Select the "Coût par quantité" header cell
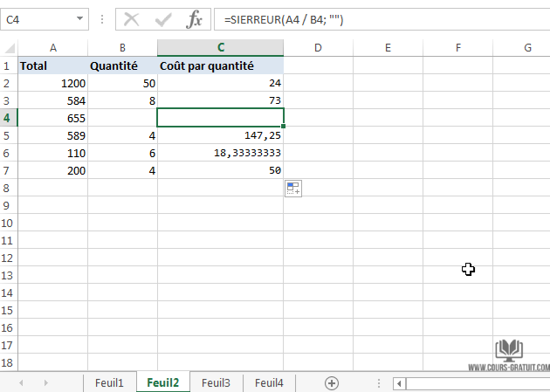Viewport: 550px width, 392px height. coord(220,65)
